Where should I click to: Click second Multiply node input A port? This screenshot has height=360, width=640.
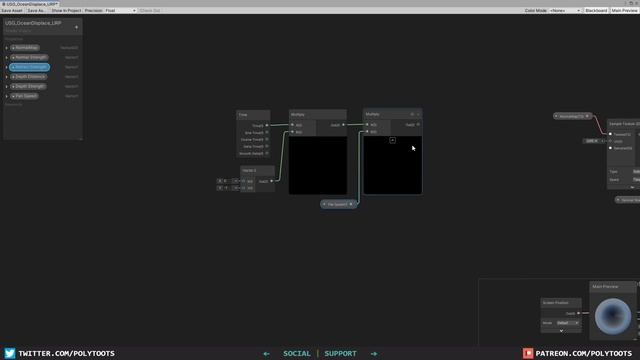[367, 124]
